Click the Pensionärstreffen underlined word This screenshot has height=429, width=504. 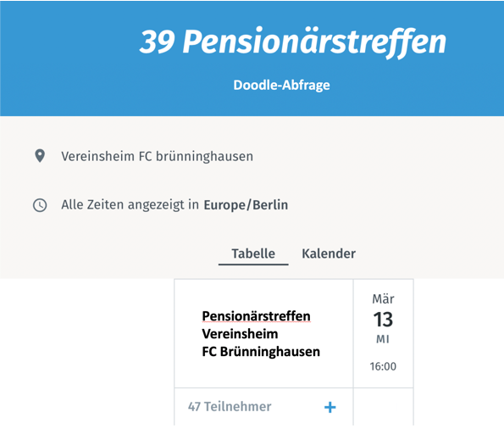point(256,316)
